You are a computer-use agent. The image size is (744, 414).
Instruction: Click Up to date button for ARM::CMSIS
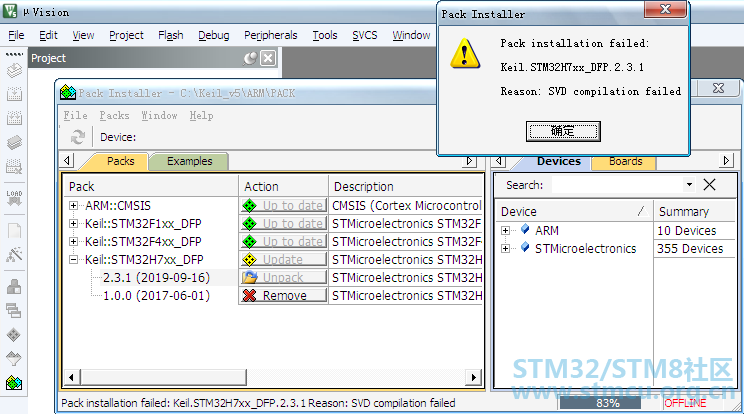[x=283, y=205]
